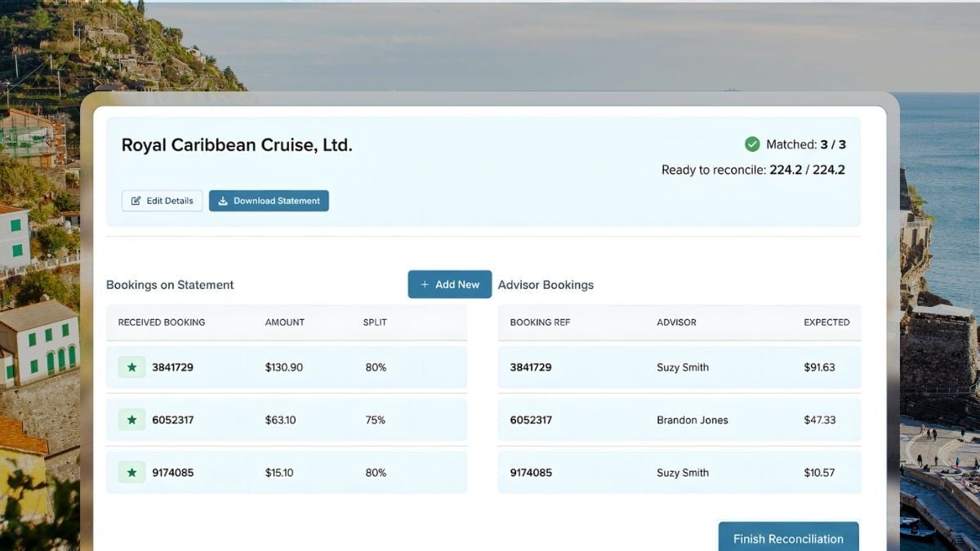This screenshot has width=980, height=551.
Task: Click the Ready to reconcile 224.2 total
Action: [x=753, y=170]
